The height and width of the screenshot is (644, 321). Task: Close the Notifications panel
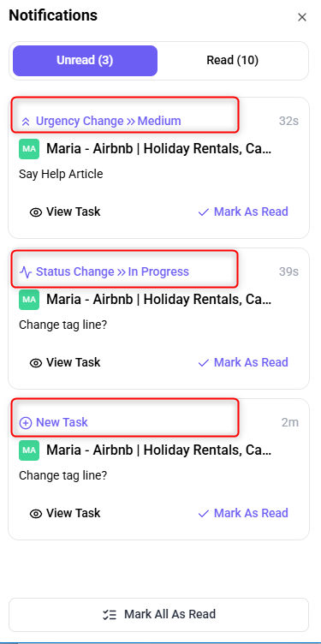click(302, 17)
